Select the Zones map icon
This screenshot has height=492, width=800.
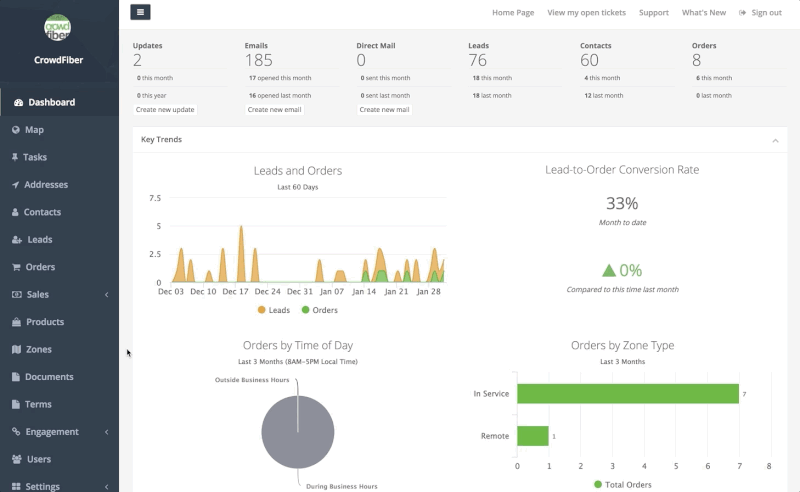(16, 350)
